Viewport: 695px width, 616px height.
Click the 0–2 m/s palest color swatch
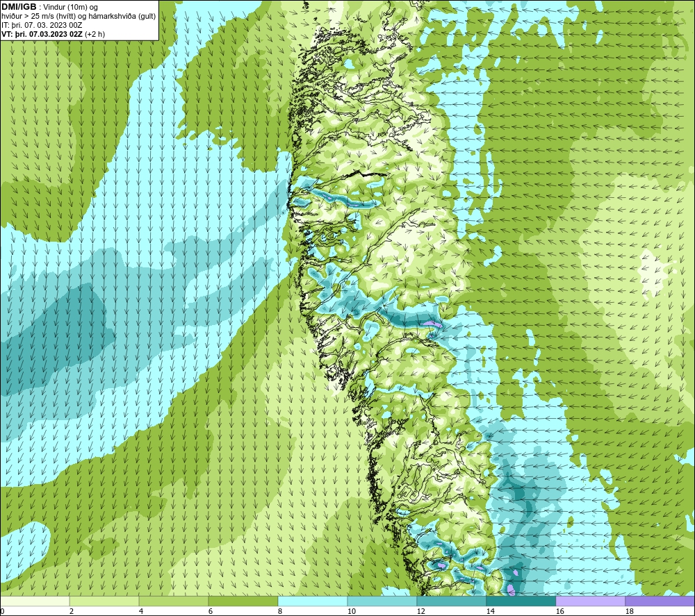[x=35, y=601]
